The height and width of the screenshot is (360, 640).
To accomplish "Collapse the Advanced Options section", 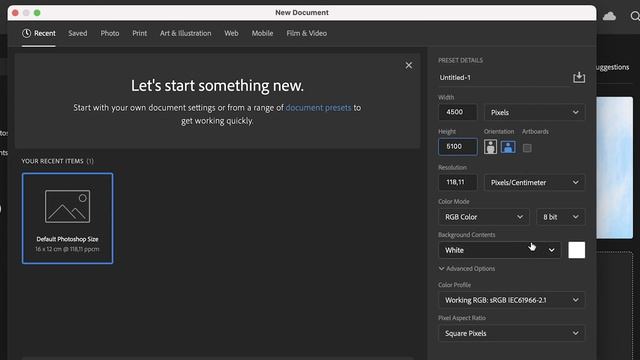I will coord(467,269).
